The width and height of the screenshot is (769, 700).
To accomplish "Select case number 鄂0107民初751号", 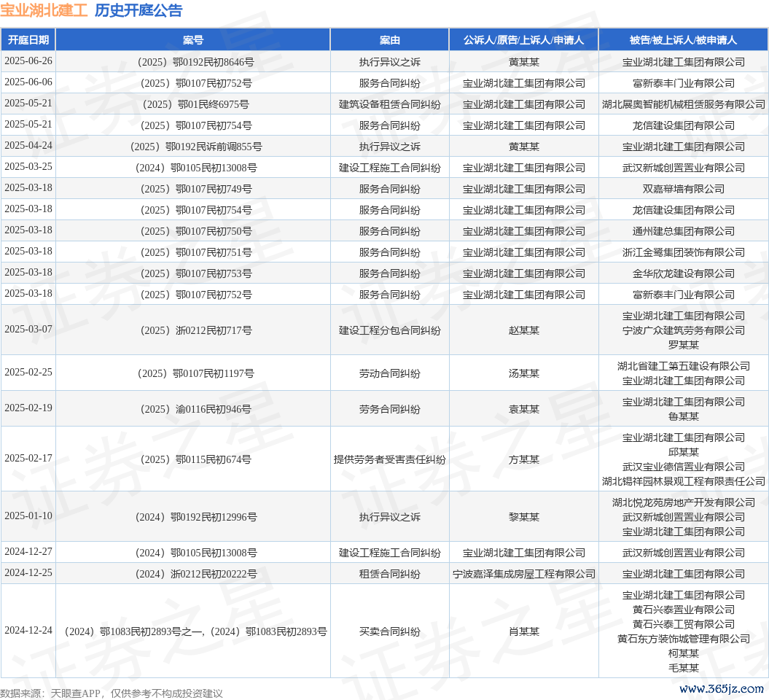I will (x=195, y=252).
